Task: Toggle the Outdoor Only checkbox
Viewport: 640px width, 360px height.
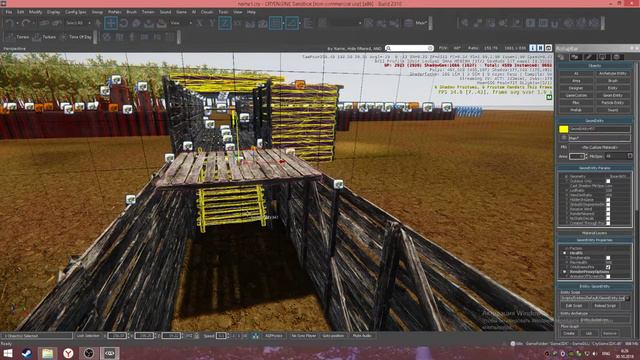Action: tap(608, 181)
